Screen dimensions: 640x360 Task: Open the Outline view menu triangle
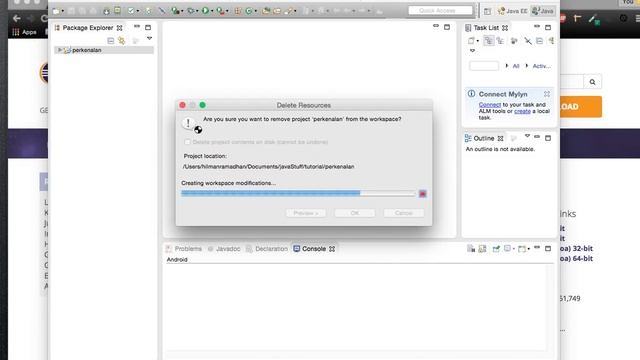[527, 136]
